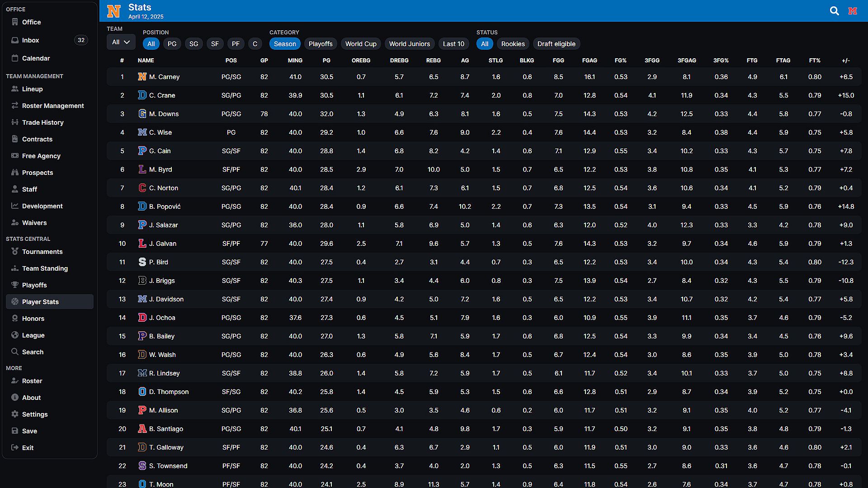Toggle the Rookies status filter
The image size is (868, 488).
tap(513, 44)
